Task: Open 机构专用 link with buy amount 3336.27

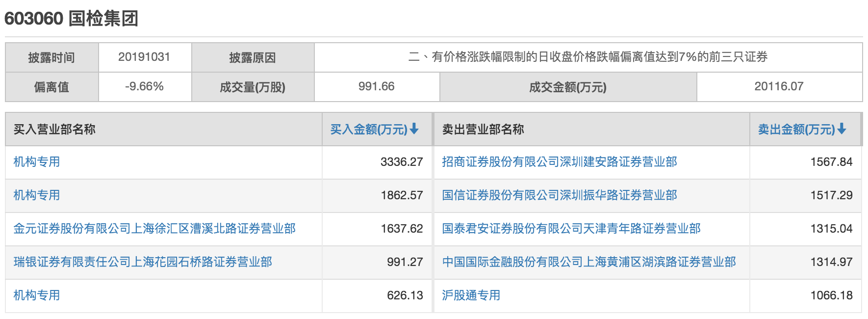Action: pos(37,162)
